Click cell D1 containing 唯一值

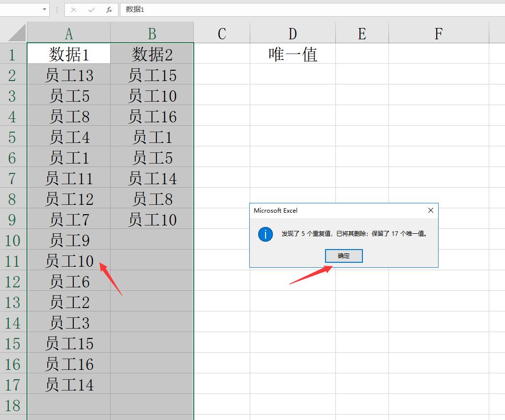293,54
